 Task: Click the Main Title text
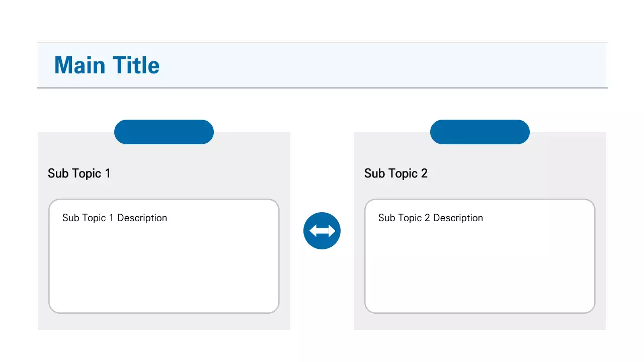(x=107, y=65)
